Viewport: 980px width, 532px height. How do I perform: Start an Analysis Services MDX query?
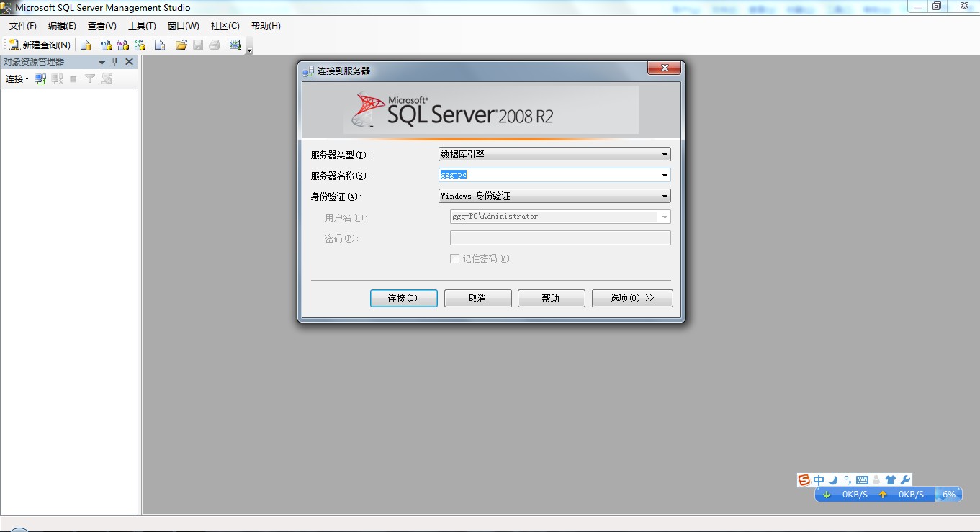(106, 45)
